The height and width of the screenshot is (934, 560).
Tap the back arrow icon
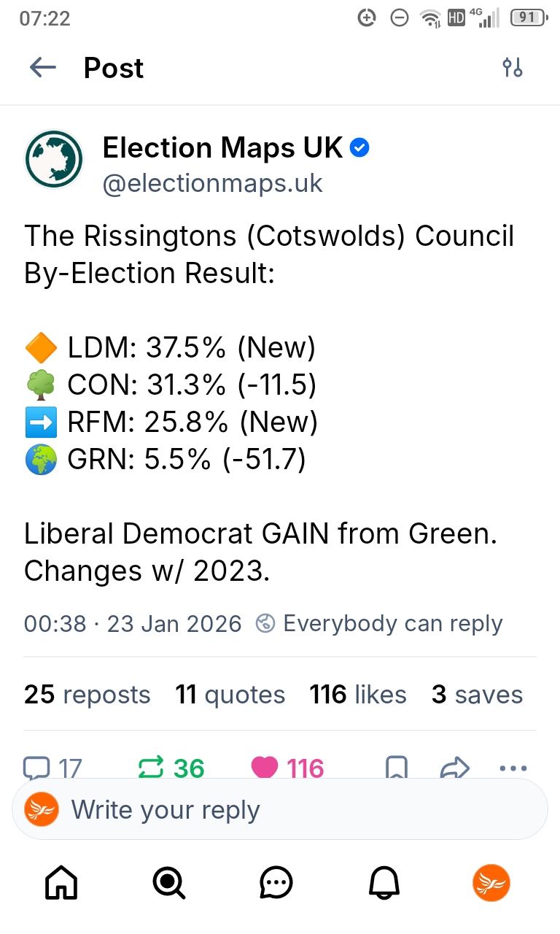pyautogui.click(x=43, y=68)
